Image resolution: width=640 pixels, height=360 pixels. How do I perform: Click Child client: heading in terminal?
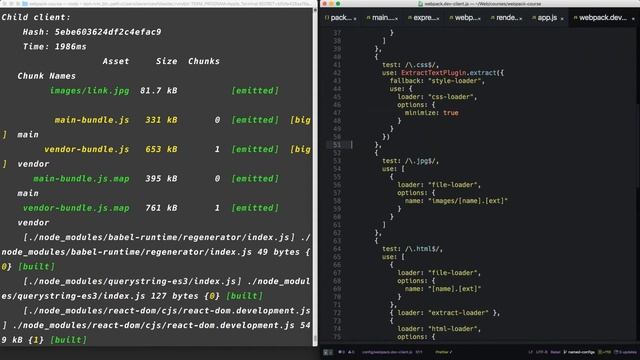[36, 17]
